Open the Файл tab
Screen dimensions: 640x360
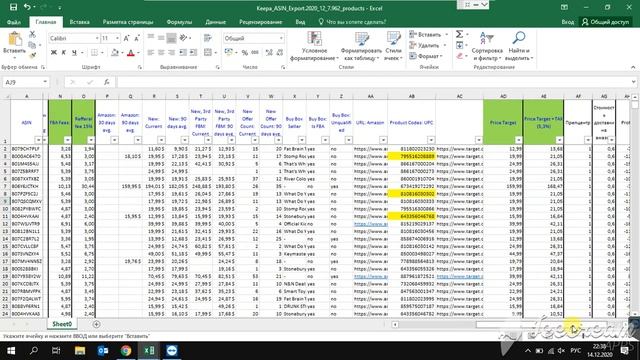coord(14,22)
